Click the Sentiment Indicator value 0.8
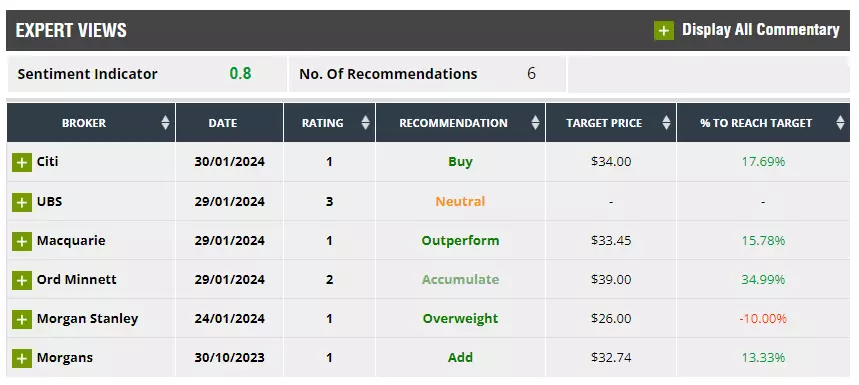859x385 pixels. tap(240, 73)
